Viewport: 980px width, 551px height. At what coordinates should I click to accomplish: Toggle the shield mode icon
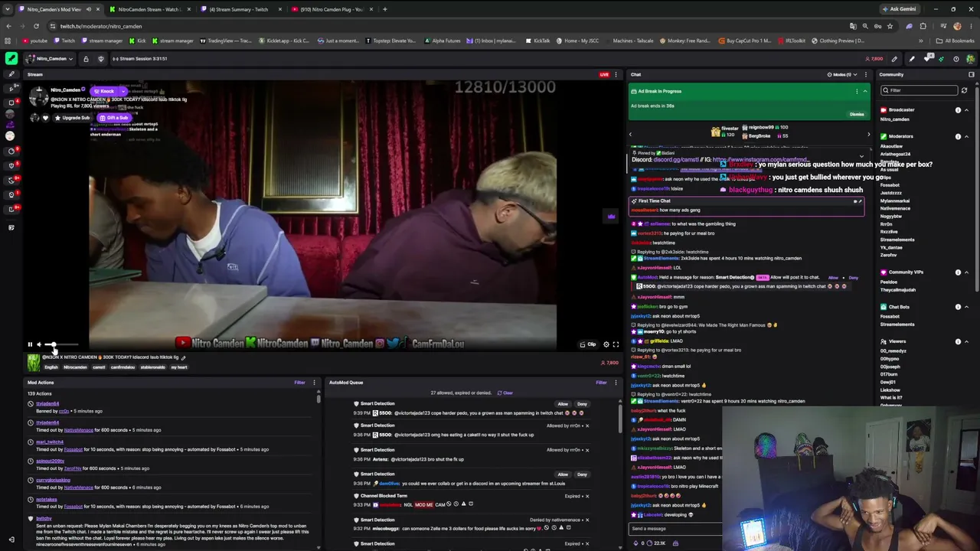click(x=100, y=59)
